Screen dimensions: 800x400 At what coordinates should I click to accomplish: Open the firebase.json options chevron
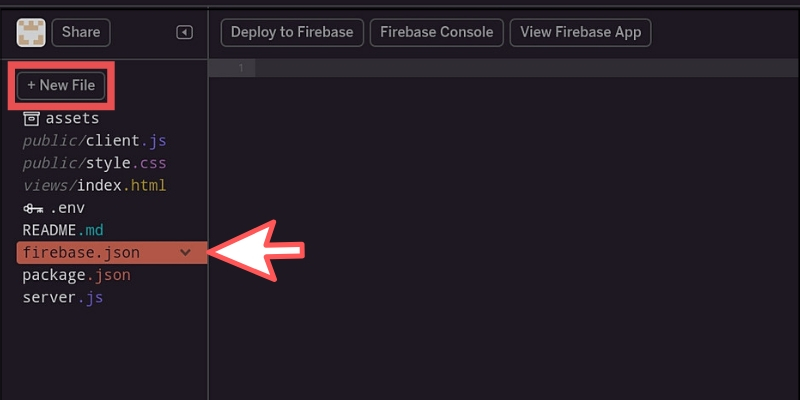point(185,253)
